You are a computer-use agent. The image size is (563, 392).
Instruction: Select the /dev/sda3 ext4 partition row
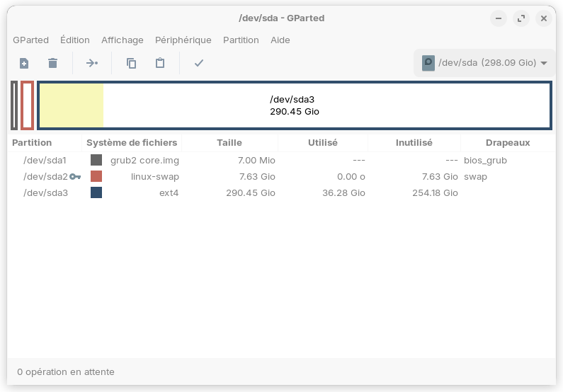[45, 192]
